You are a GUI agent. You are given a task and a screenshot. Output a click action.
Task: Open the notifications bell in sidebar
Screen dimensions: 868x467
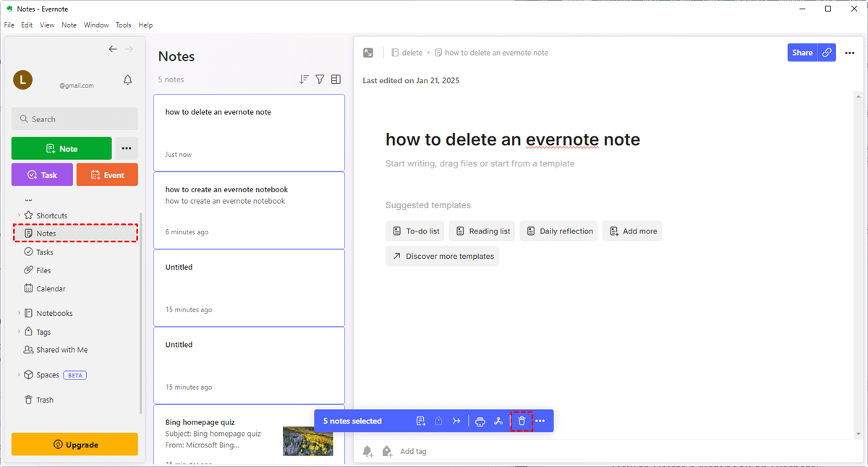[x=128, y=80]
